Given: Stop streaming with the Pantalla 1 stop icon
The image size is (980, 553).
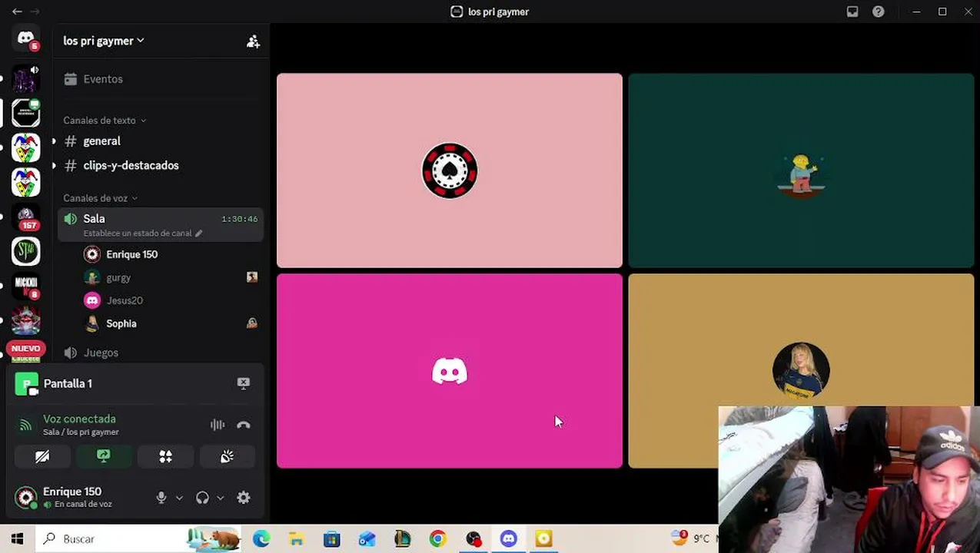Looking at the screenshot, I should (x=244, y=383).
